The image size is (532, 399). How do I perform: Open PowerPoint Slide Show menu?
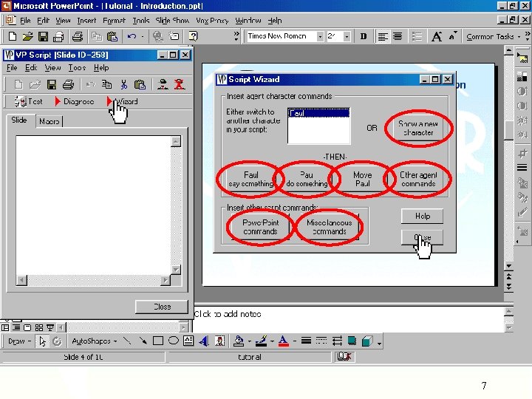click(x=172, y=21)
